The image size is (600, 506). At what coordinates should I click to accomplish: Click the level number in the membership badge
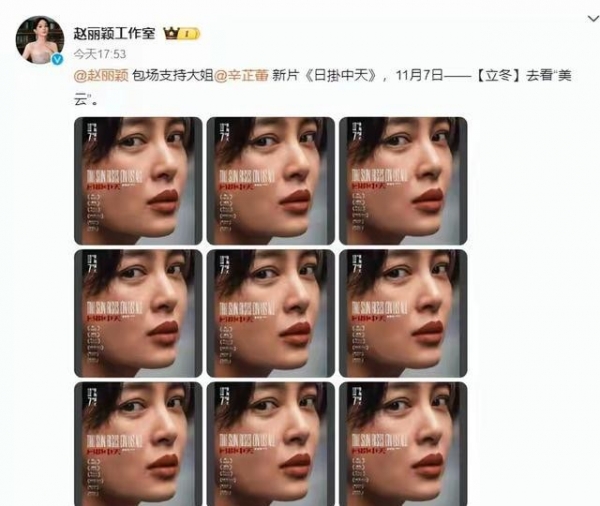(189, 34)
